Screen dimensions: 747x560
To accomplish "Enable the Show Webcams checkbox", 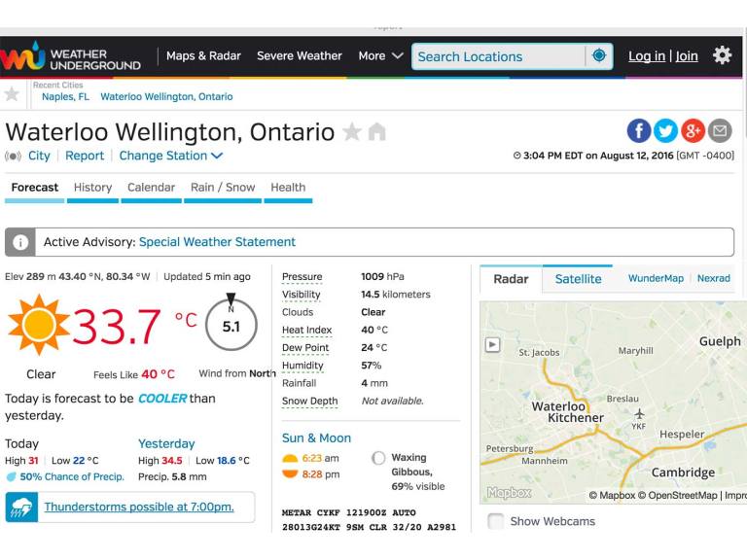I will 495,521.
